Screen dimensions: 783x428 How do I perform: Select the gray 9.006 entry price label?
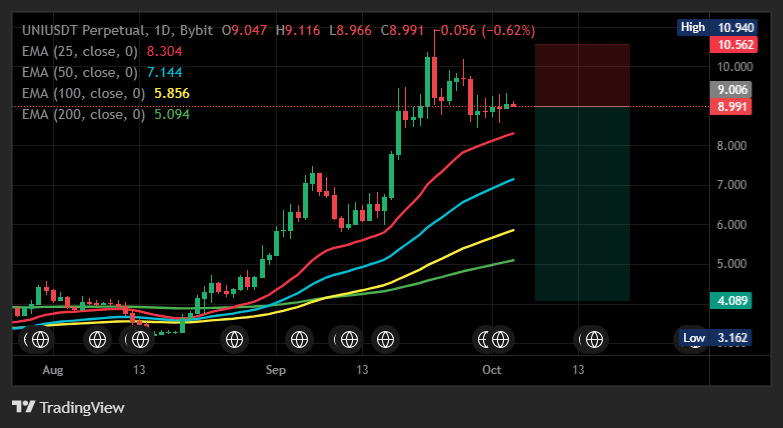[x=731, y=90]
